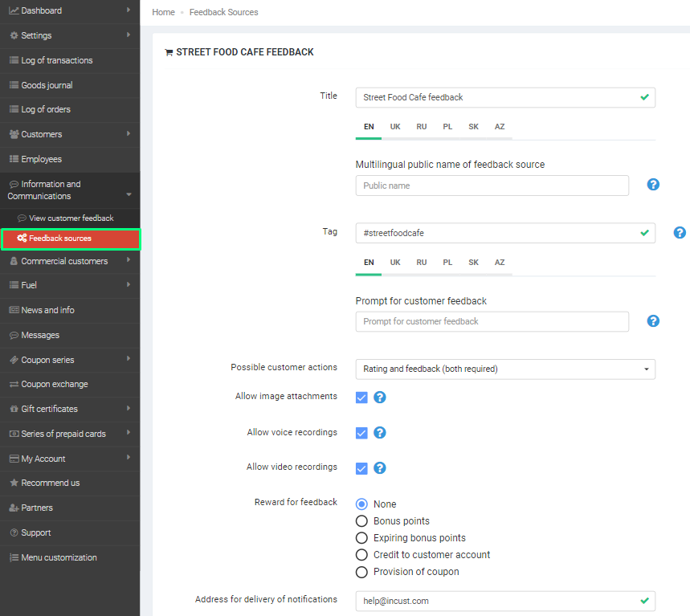Open Recommend us star item
Viewport: 690px width, 616px height.
(x=50, y=483)
